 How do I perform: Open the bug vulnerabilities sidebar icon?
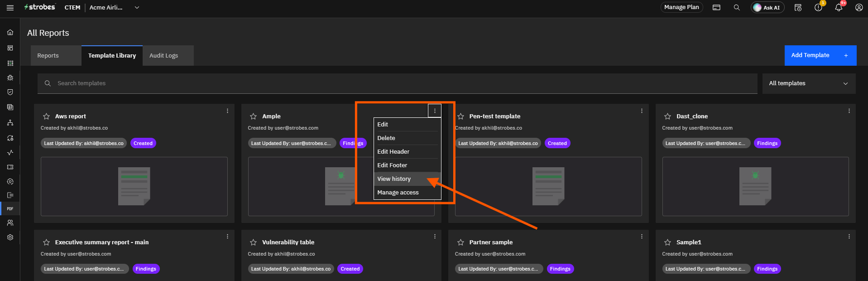pos(10,78)
